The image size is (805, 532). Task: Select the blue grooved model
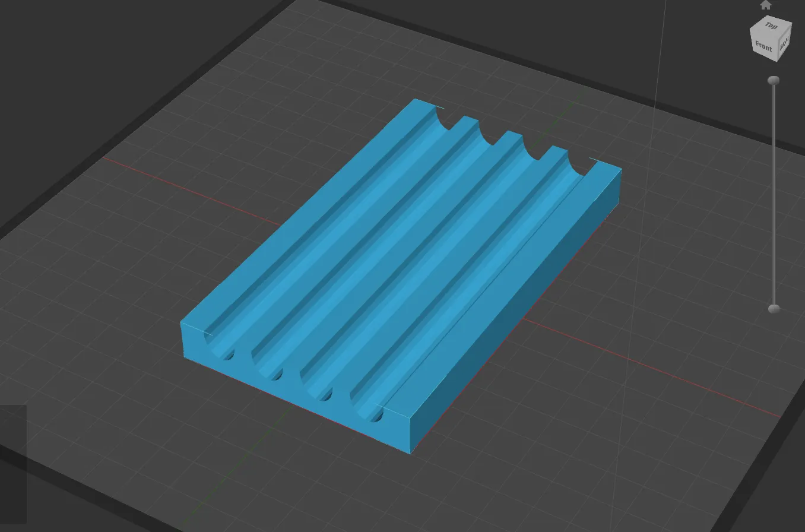[401, 276]
